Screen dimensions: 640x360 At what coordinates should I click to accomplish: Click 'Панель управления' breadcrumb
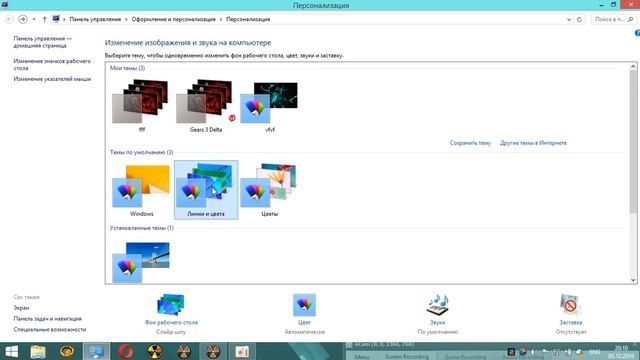[95, 19]
